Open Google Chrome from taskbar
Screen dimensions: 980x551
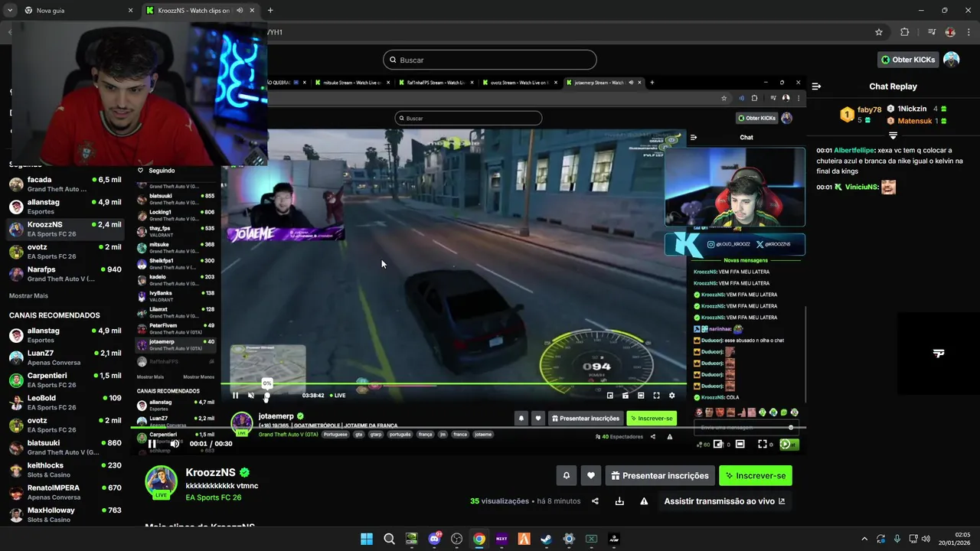tap(479, 539)
